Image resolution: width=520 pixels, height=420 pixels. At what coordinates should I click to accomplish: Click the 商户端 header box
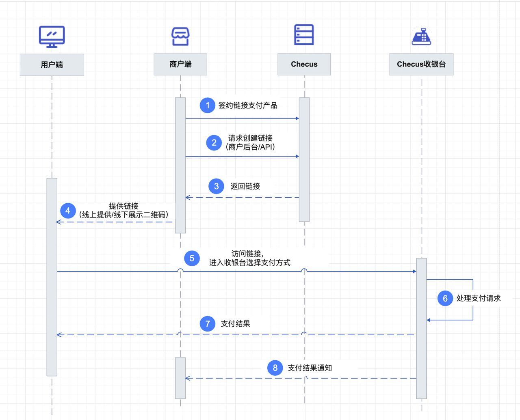[x=180, y=65]
